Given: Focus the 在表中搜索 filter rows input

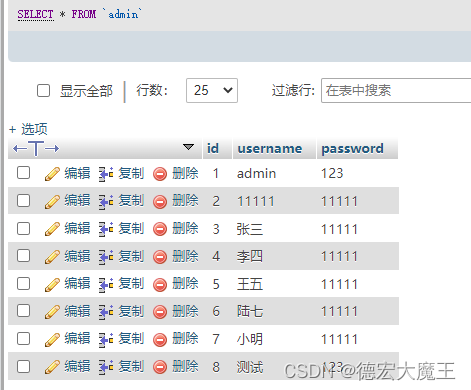Looking at the screenshot, I should [x=396, y=90].
